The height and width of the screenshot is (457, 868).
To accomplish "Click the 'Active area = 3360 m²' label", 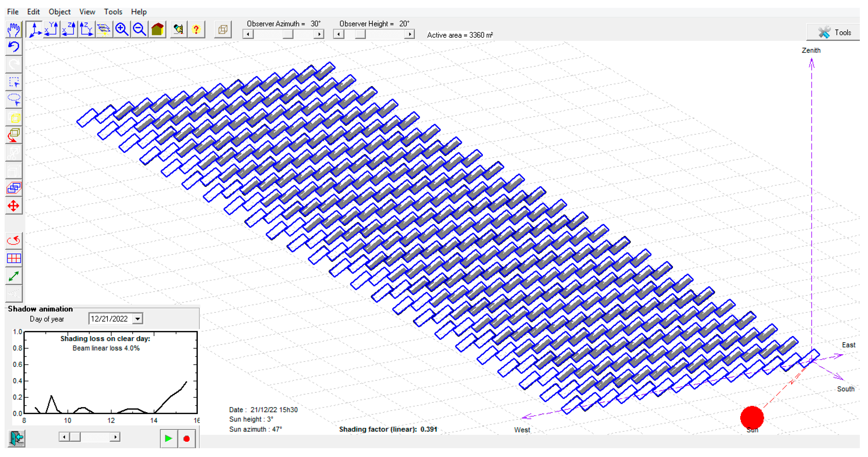I will (460, 35).
